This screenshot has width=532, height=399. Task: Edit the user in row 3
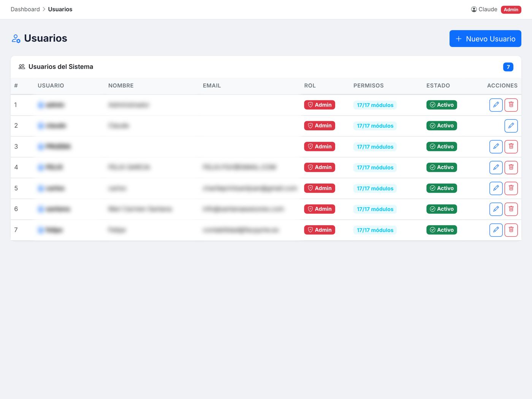(496, 147)
